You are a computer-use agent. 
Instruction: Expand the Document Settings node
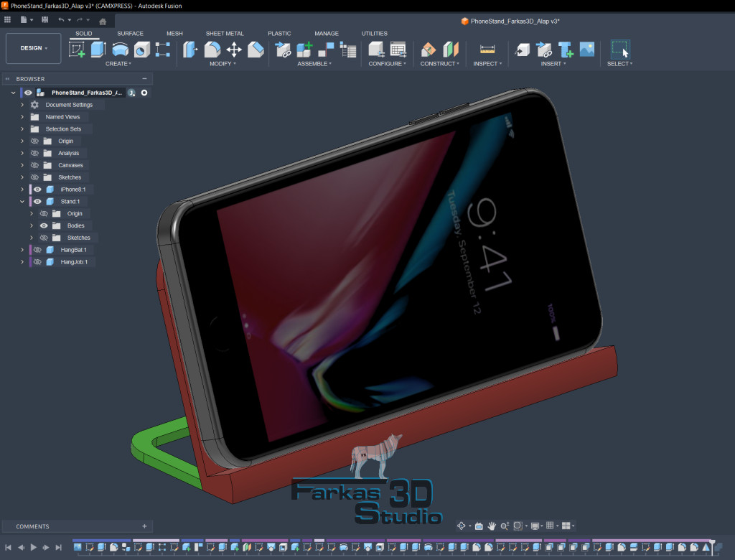[x=22, y=105]
